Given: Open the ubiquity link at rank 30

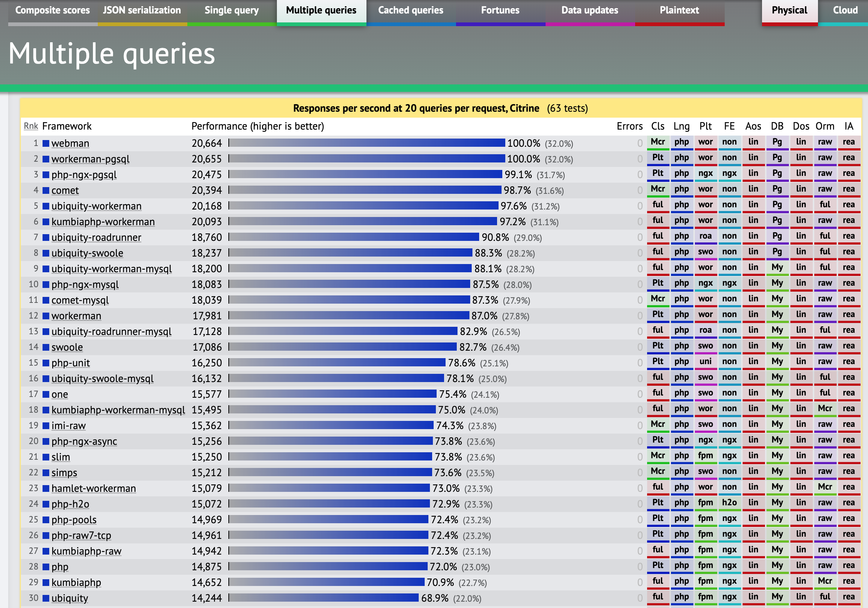Looking at the screenshot, I should pos(69,599).
